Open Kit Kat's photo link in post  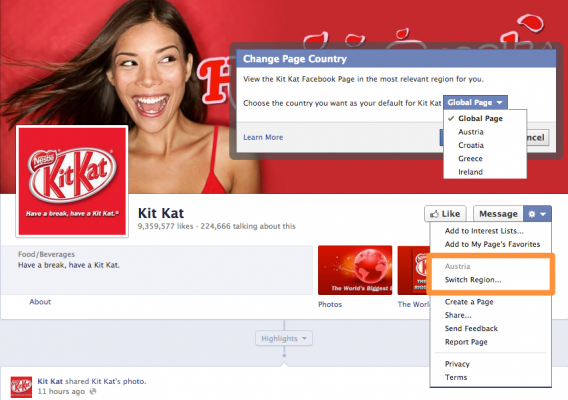point(118,381)
